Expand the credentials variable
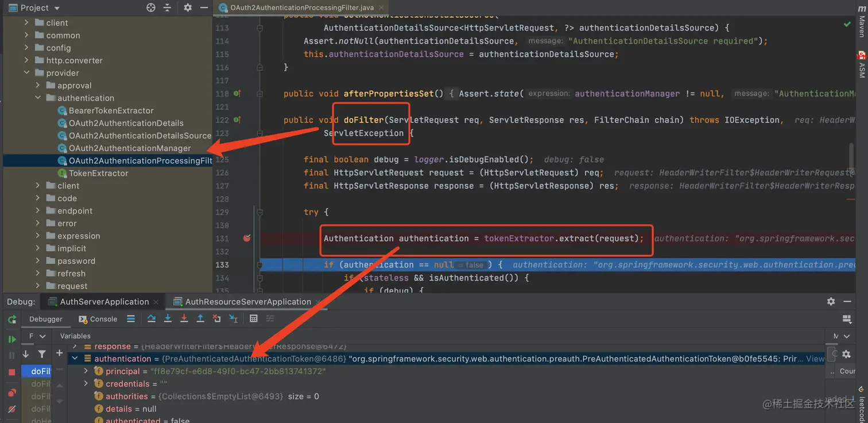This screenshot has width=868, height=423. point(86,384)
